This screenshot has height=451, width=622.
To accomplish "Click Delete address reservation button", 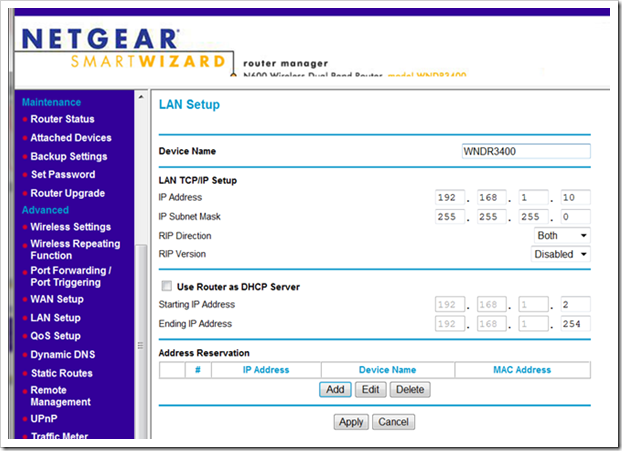I will coord(410,390).
